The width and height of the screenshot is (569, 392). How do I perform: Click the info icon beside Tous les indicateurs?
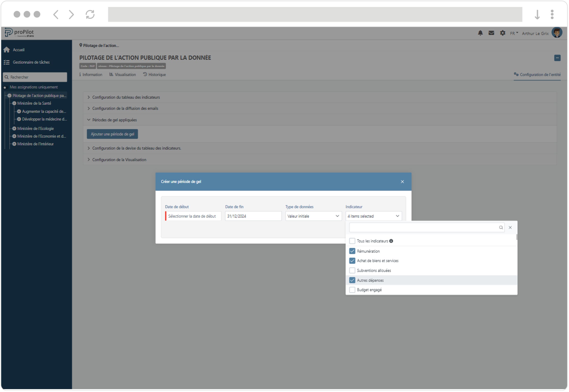[391, 241]
